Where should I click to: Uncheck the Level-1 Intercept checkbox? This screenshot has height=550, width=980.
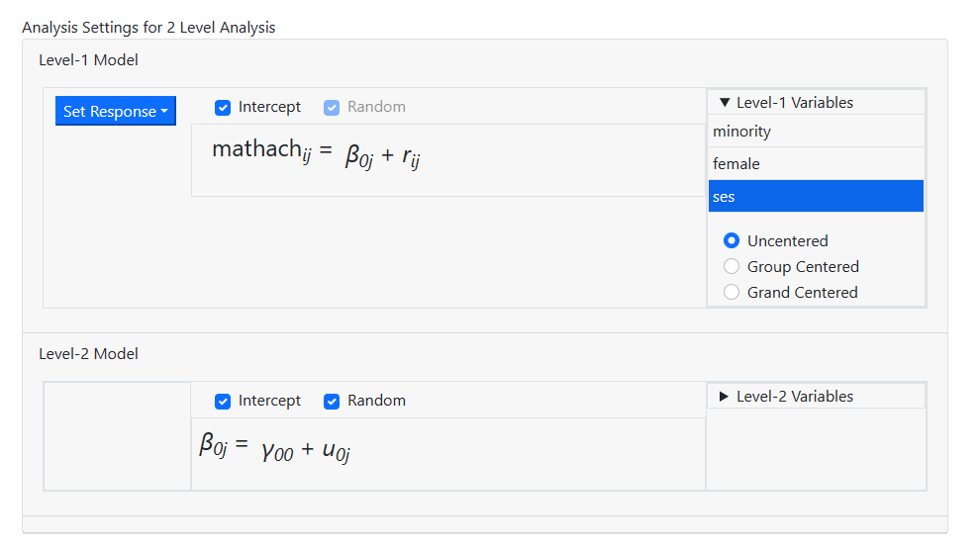[x=223, y=107]
